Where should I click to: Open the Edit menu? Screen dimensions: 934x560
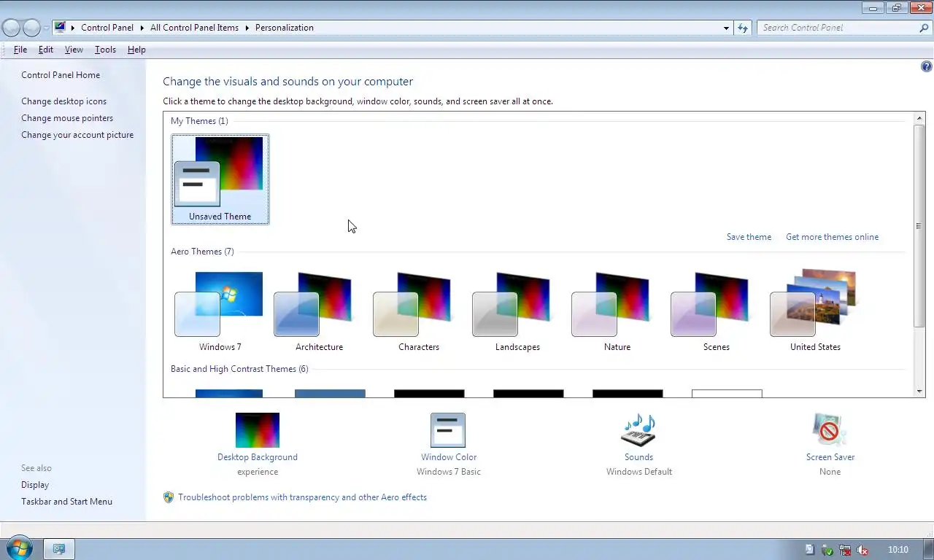click(x=46, y=50)
